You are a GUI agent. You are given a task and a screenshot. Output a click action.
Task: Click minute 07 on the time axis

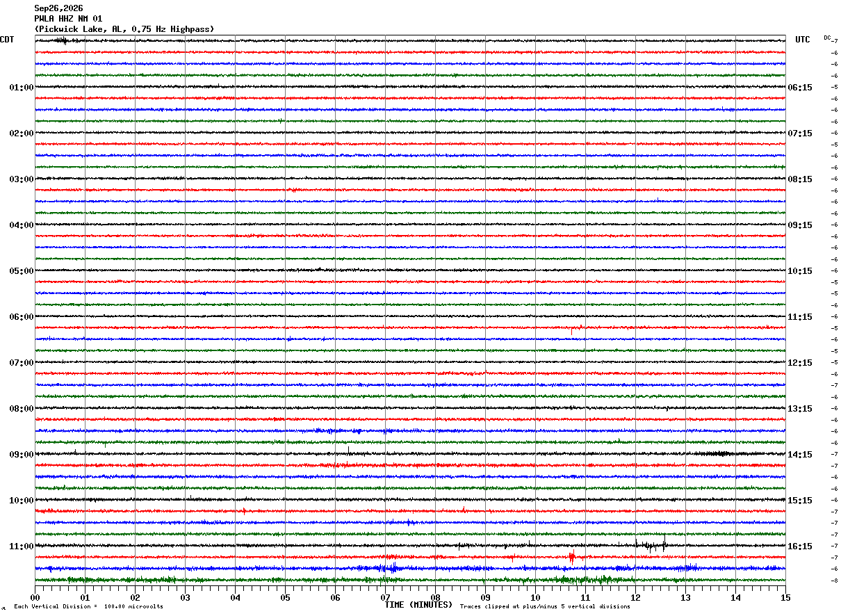(385, 597)
